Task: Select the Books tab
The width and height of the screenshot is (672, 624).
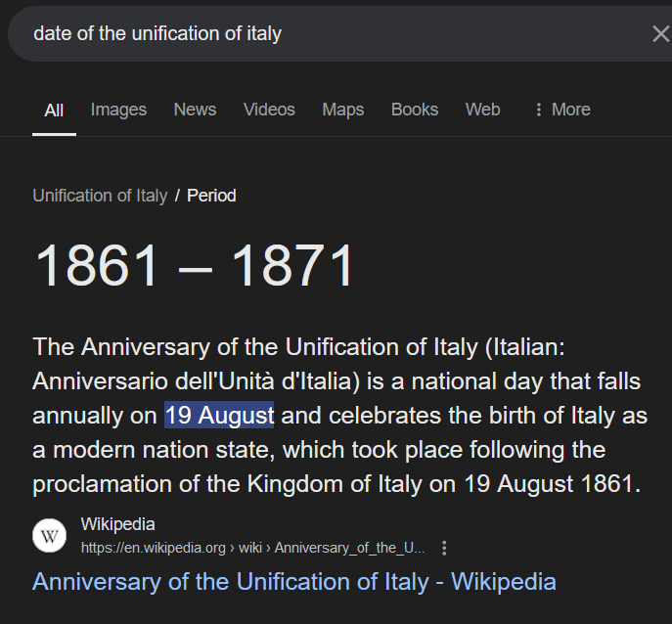Action: pyautogui.click(x=415, y=110)
